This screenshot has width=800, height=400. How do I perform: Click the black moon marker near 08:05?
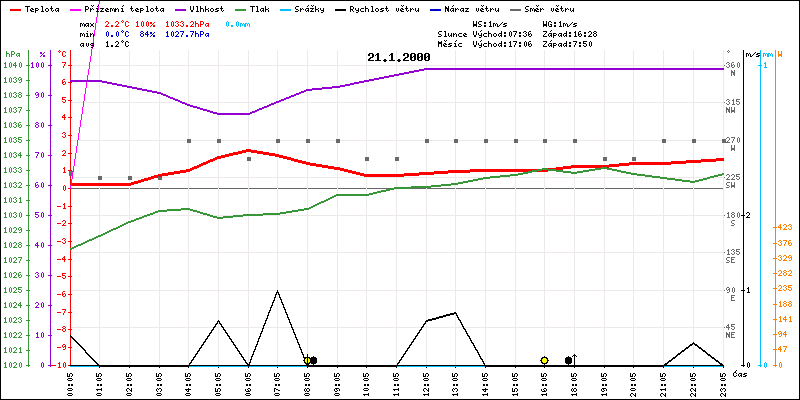click(x=314, y=360)
